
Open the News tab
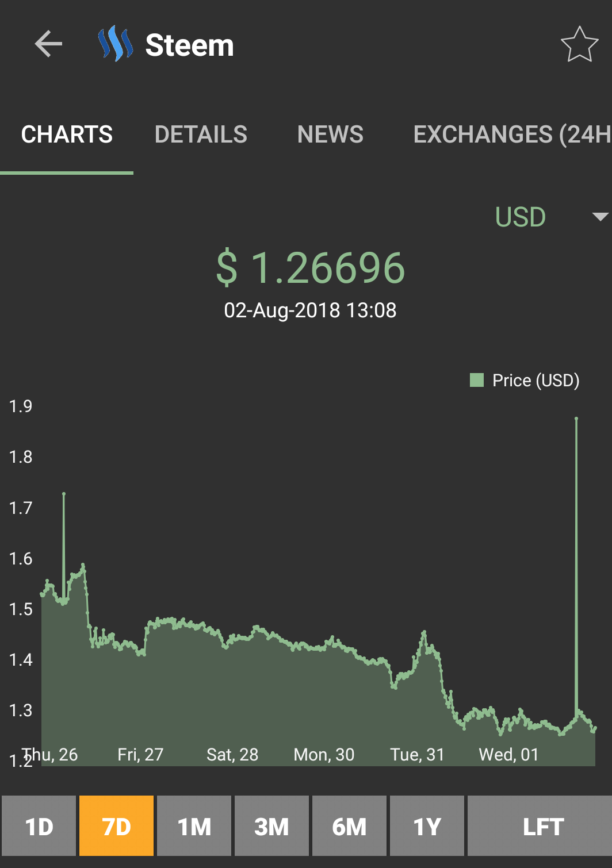[x=330, y=135]
